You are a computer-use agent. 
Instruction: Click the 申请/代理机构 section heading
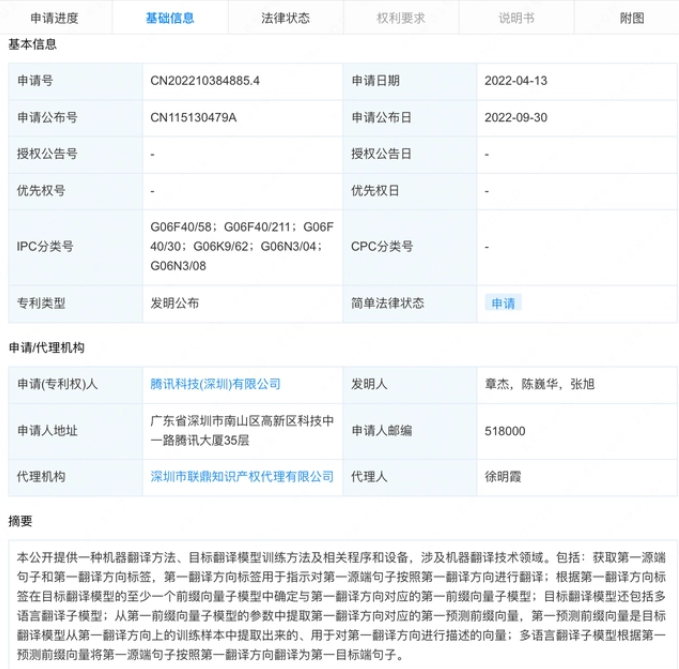point(46,348)
